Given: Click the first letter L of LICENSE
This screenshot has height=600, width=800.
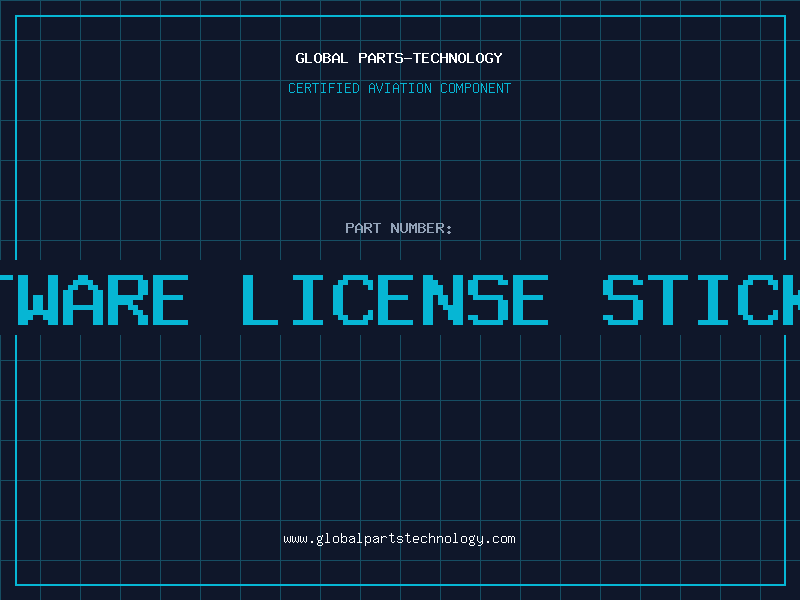Looking at the screenshot, I should tap(260, 300).
